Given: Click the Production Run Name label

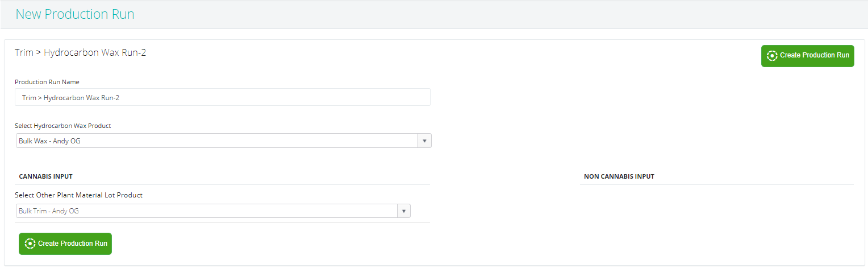Looking at the screenshot, I should tap(47, 82).
